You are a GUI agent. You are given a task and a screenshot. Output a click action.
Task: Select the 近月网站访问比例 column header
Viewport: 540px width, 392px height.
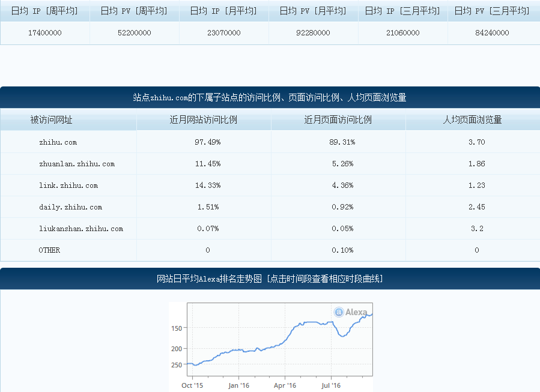(x=204, y=120)
